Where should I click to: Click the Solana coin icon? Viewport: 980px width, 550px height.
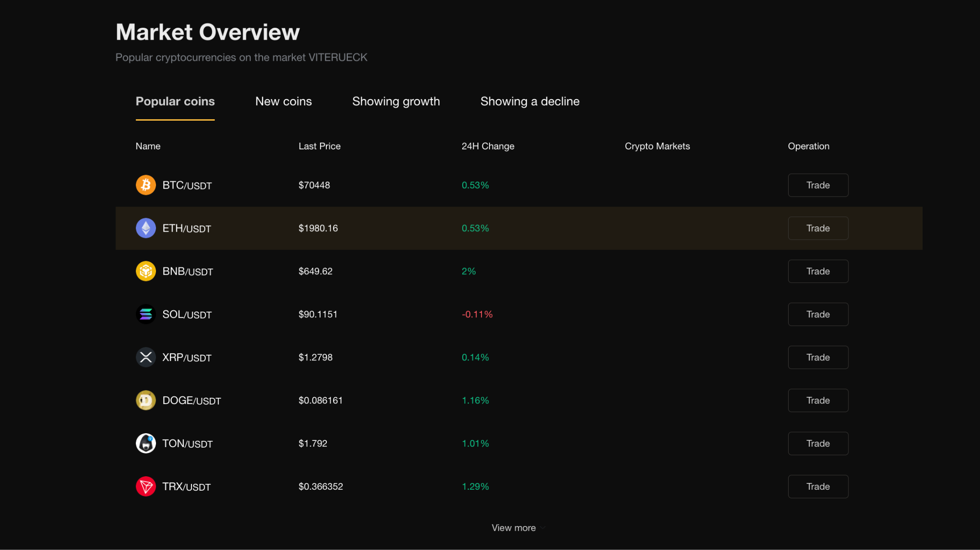coord(145,314)
